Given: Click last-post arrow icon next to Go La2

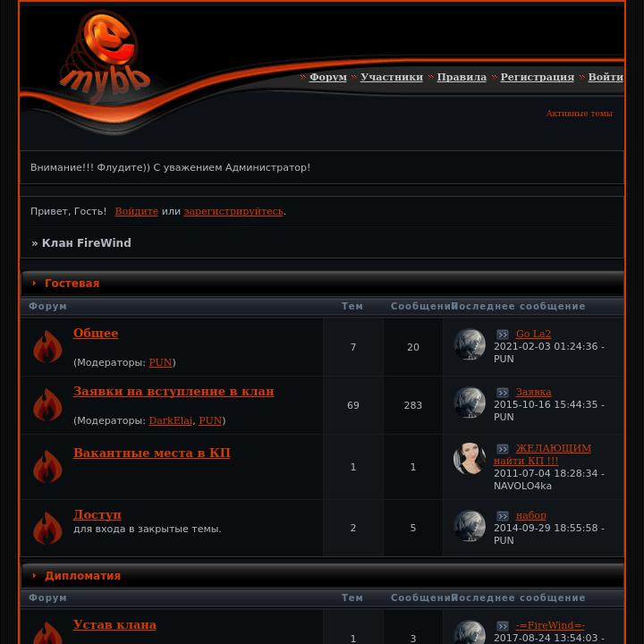Looking at the screenshot, I should (503, 335).
